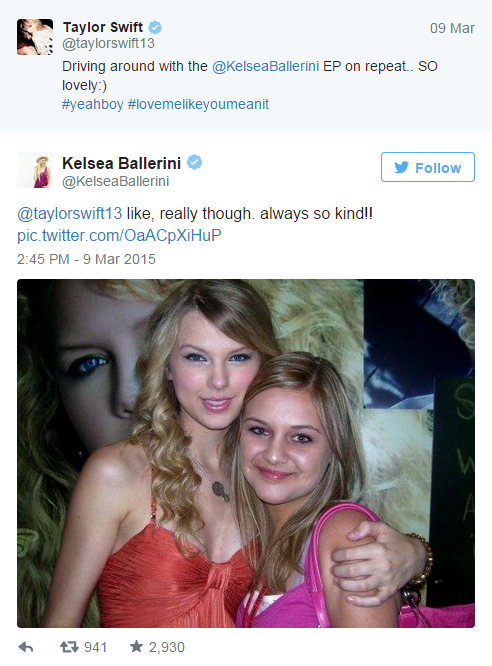Click the reply arrow icon
The image size is (492, 666).
pos(26,647)
